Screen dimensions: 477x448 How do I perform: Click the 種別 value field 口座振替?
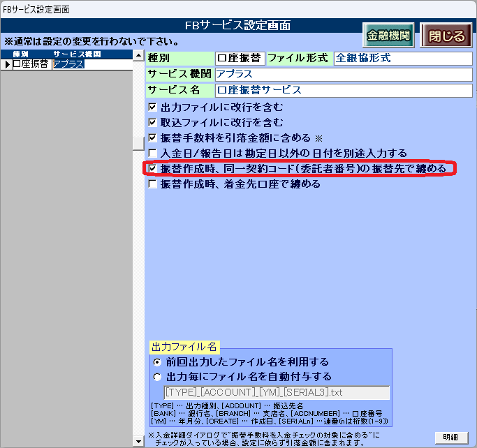(239, 58)
